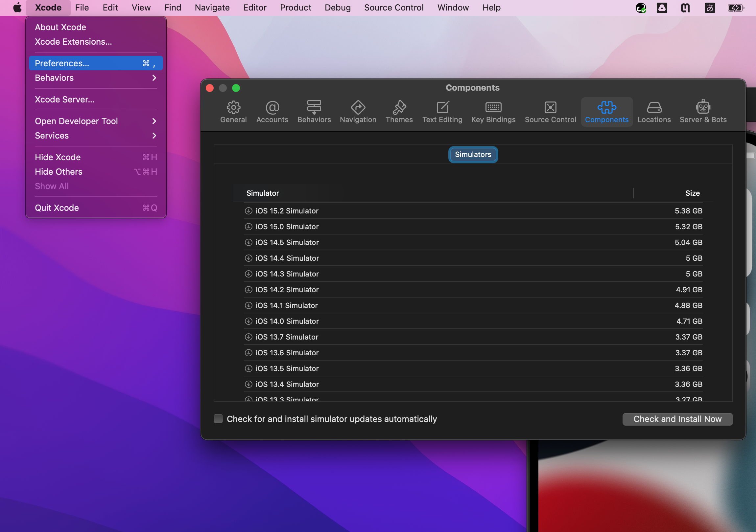Click Check and Install Now button

pos(677,419)
